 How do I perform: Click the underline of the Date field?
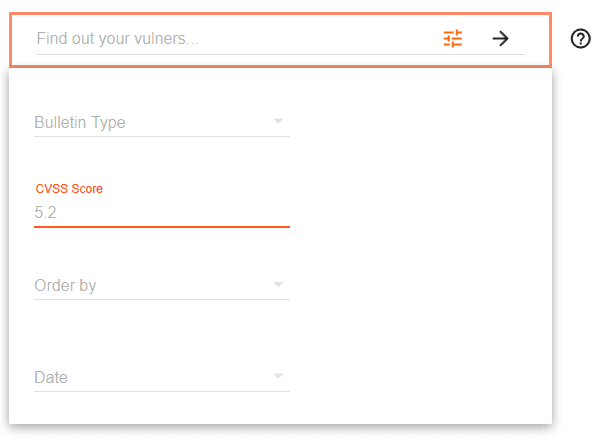pyautogui.click(x=162, y=391)
